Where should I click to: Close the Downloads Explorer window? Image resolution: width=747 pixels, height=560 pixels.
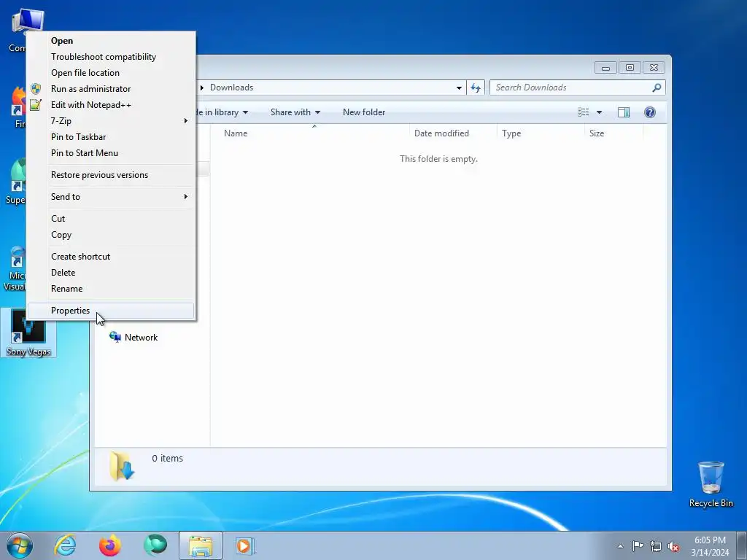(x=654, y=68)
